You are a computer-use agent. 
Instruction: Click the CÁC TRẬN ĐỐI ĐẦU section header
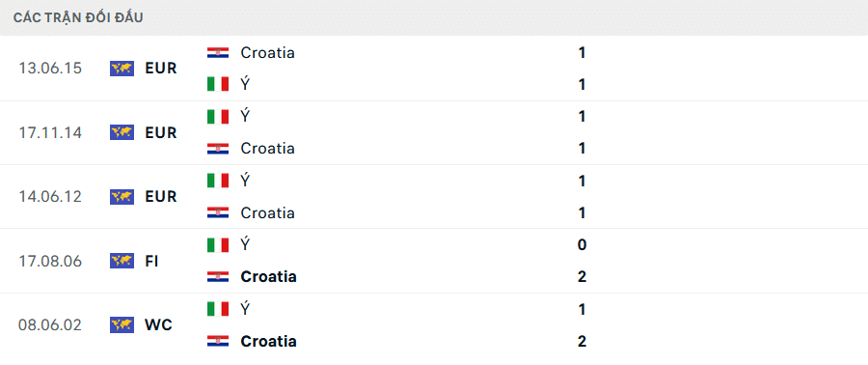(78, 17)
